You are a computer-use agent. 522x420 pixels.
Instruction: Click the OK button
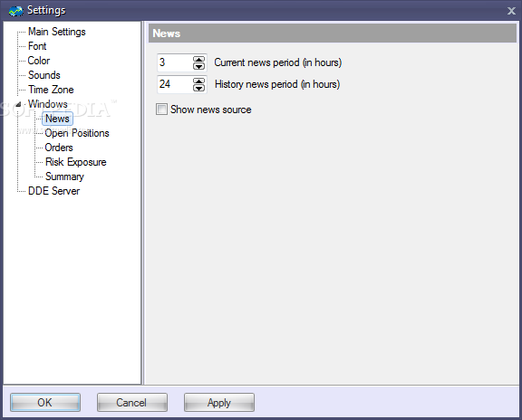click(45, 403)
